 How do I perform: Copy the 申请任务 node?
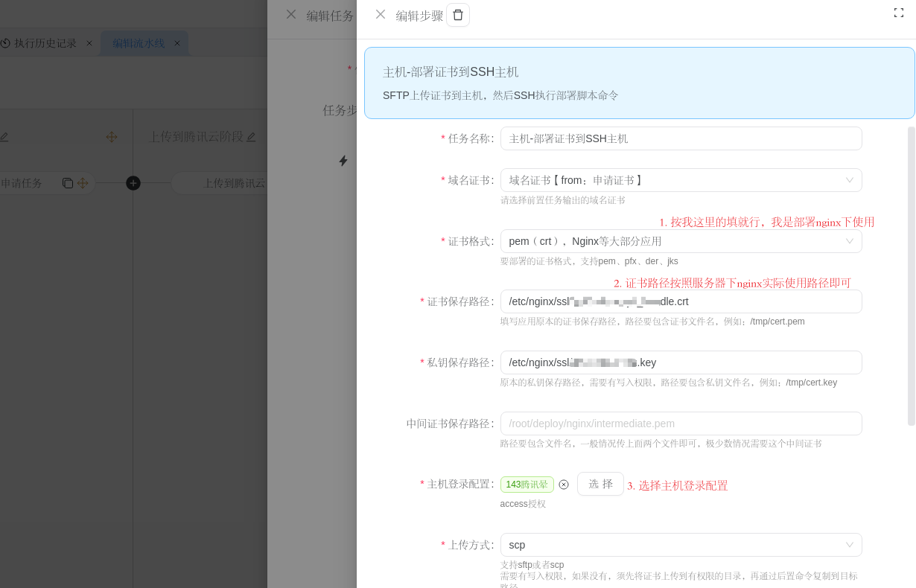(x=68, y=183)
